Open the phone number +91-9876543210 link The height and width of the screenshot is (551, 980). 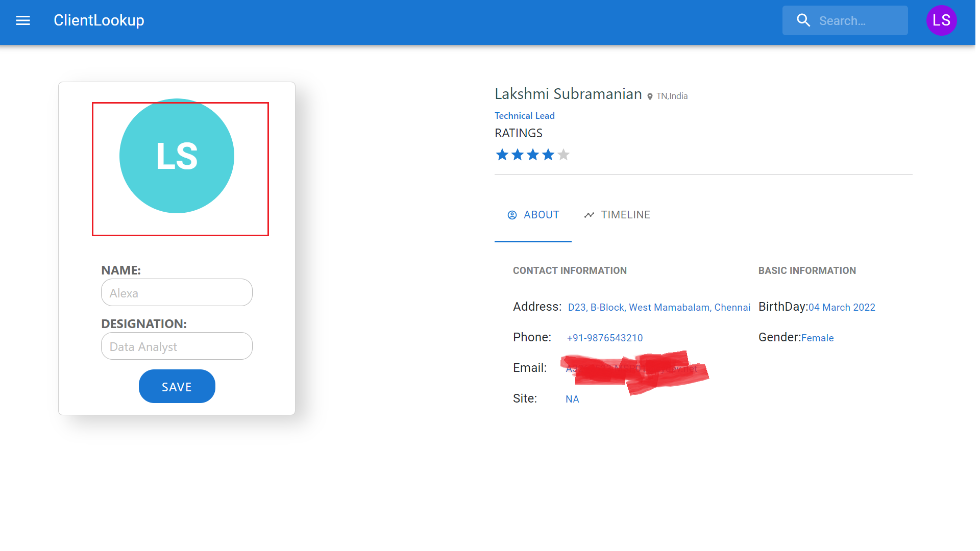point(605,338)
